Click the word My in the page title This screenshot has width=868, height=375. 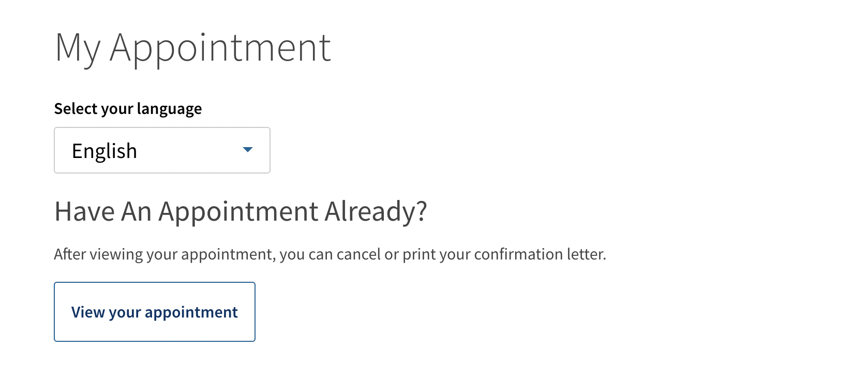tap(77, 48)
